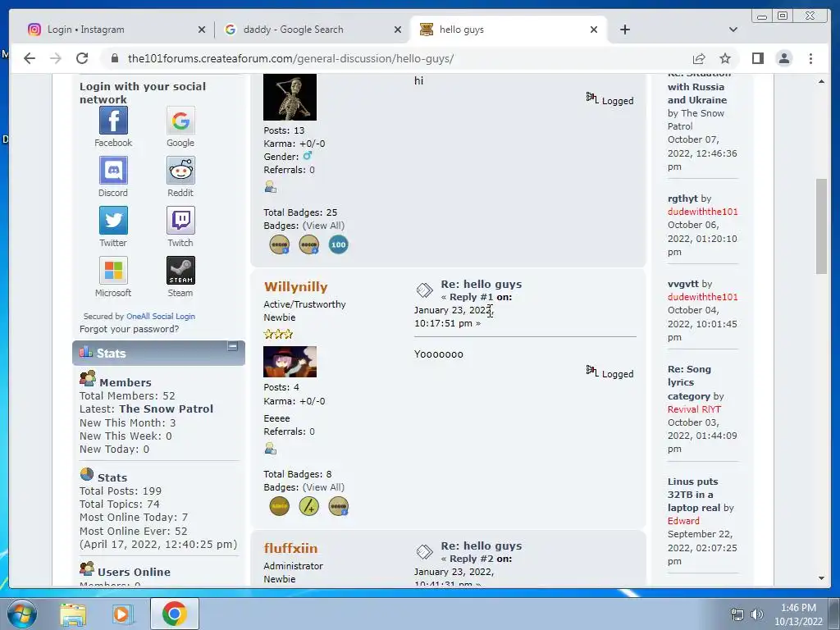Close the Instagram tab
The width and height of the screenshot is (840, 630).
[x=202, y=30]
